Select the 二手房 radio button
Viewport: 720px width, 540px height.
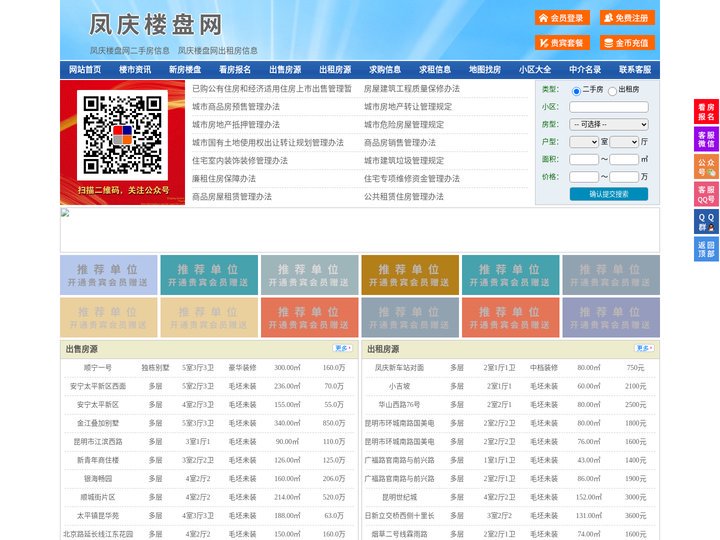tap(576, 91)
